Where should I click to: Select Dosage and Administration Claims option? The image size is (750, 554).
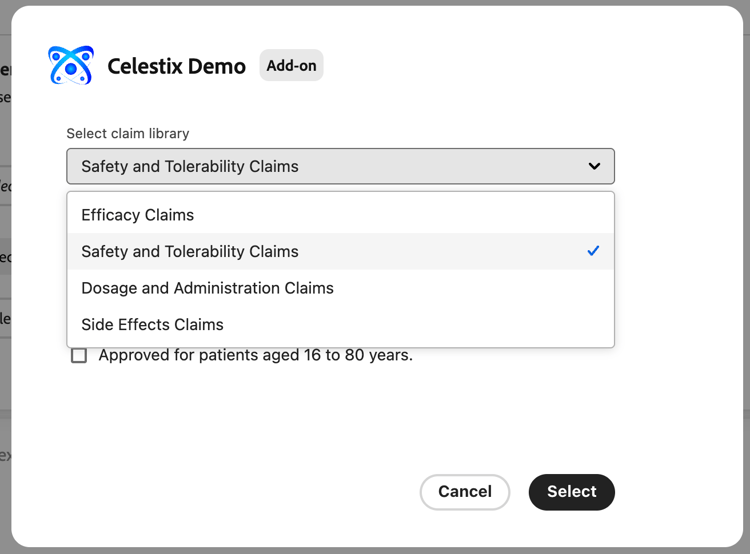[207, 288]
